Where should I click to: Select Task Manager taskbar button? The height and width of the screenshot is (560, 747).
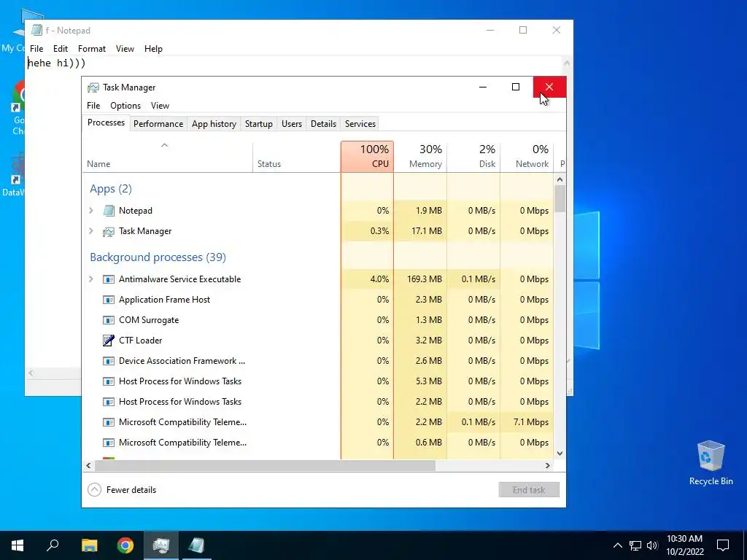pos(161,545)
